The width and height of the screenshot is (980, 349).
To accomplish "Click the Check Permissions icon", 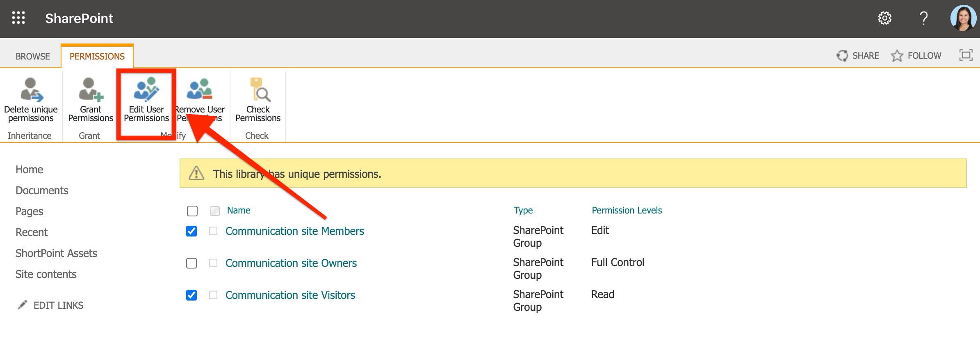I will coord(260,90).
